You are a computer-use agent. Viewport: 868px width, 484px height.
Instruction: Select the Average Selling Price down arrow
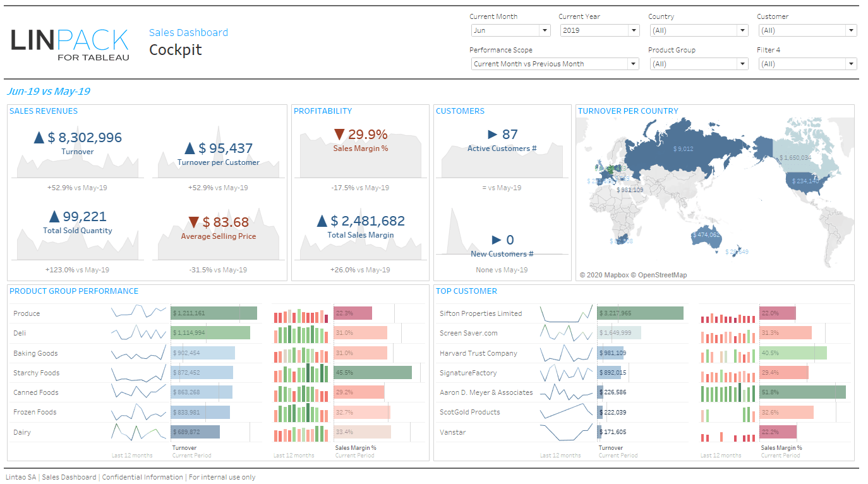tap(193, 221)
